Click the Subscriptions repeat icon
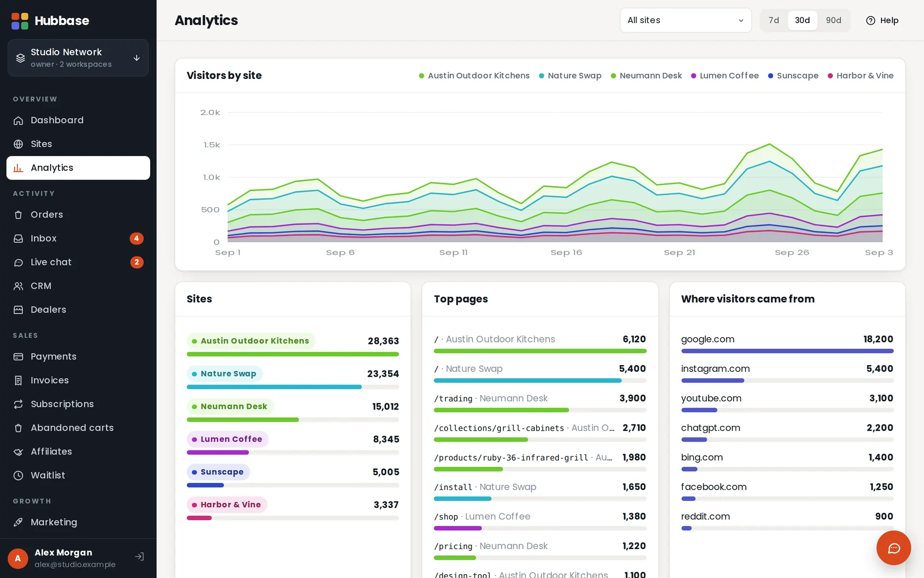 (18, 404)
